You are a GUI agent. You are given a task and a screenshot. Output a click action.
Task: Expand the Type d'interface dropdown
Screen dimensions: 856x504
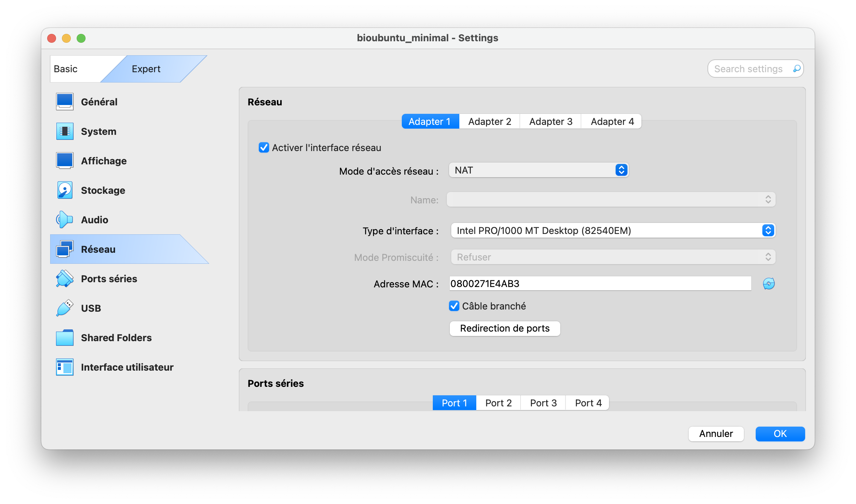(x=613, y=231)
